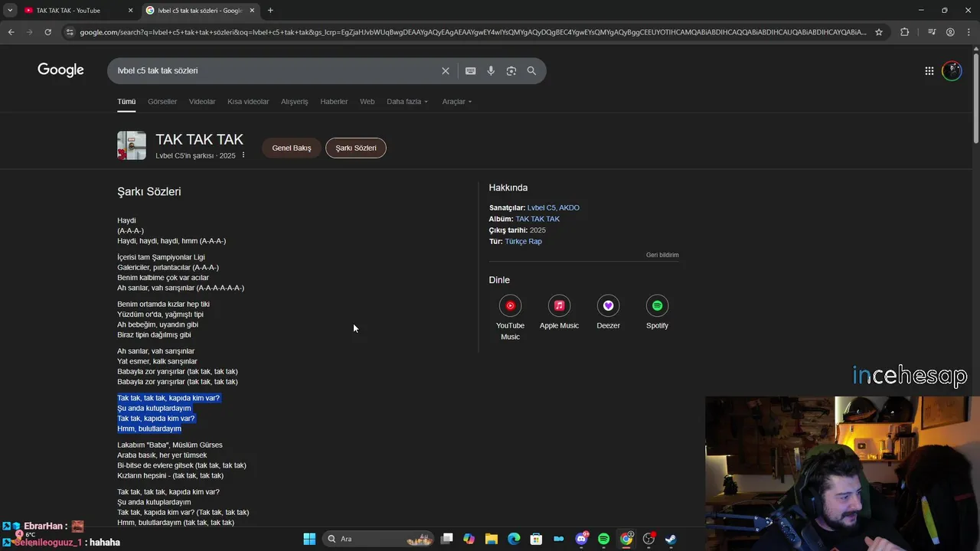This screenshot has width=980, height=551.
Task: Open the Google account avatar
Action: (952, 70)
